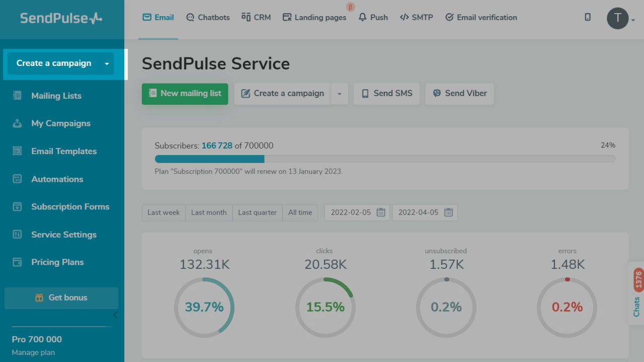Click the Send SMS button
Screen dimensions: 644x362
tap(386, 94)
